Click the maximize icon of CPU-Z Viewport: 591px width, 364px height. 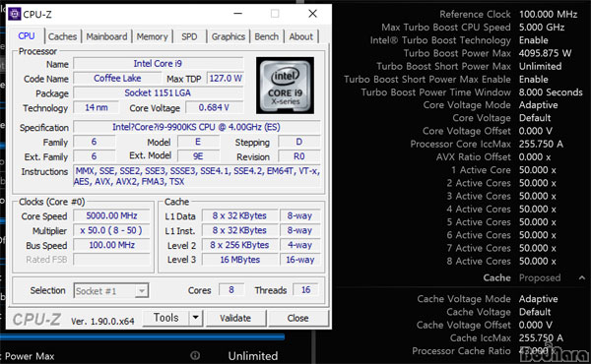(x=275, y=14)
